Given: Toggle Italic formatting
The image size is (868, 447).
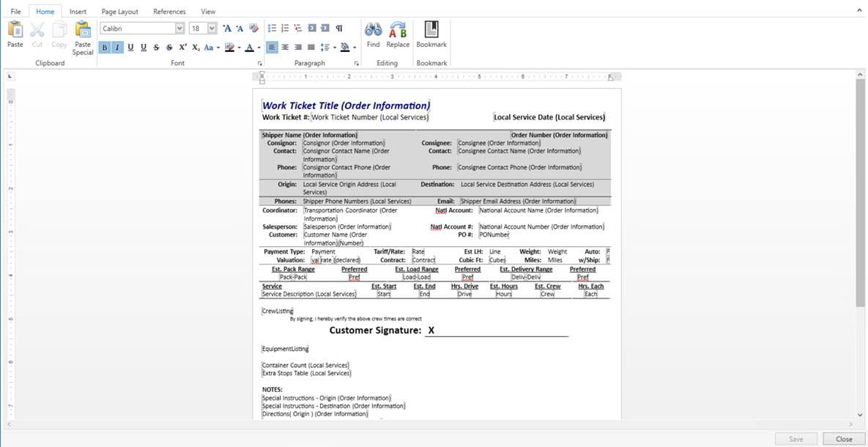Looking at the screenshot, I should coord(116,48).
